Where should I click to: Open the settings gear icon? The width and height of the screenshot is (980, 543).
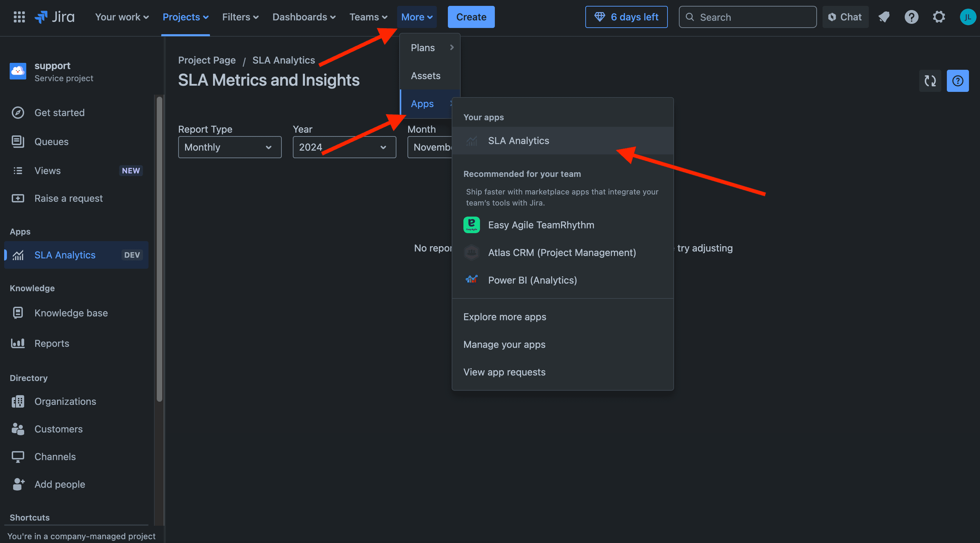click(x=939, y=17)
